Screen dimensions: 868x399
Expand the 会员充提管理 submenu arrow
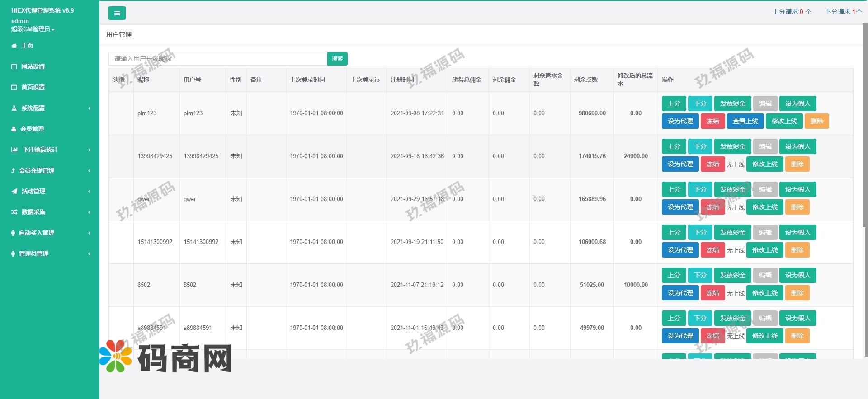pyautogui.click(x=90, y=170)
